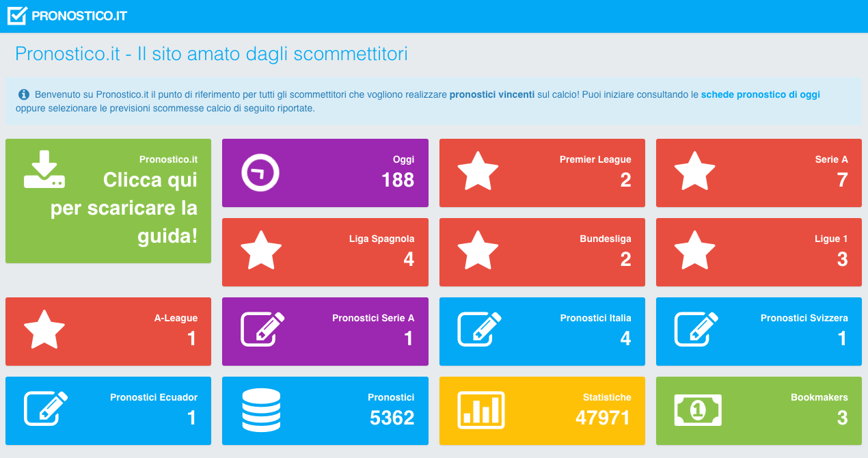The height and width of the screenshot is (458, 868).
Task: Open the Bundesliga label
Action: (606, 239)
